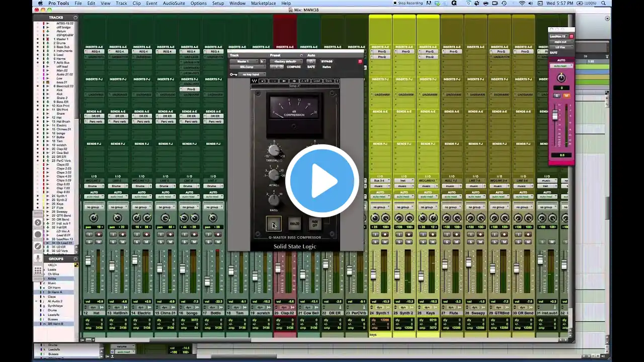Open the Perc verb send on the Hat track

95,121
